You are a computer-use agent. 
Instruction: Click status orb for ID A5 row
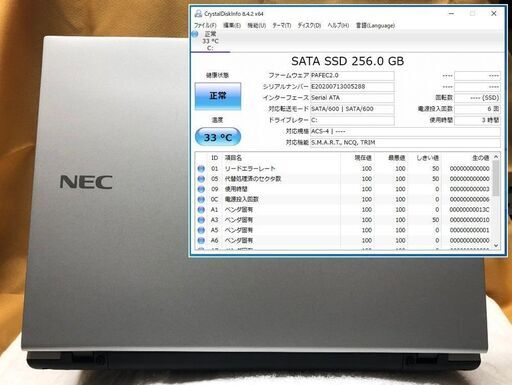click(201, 230)
